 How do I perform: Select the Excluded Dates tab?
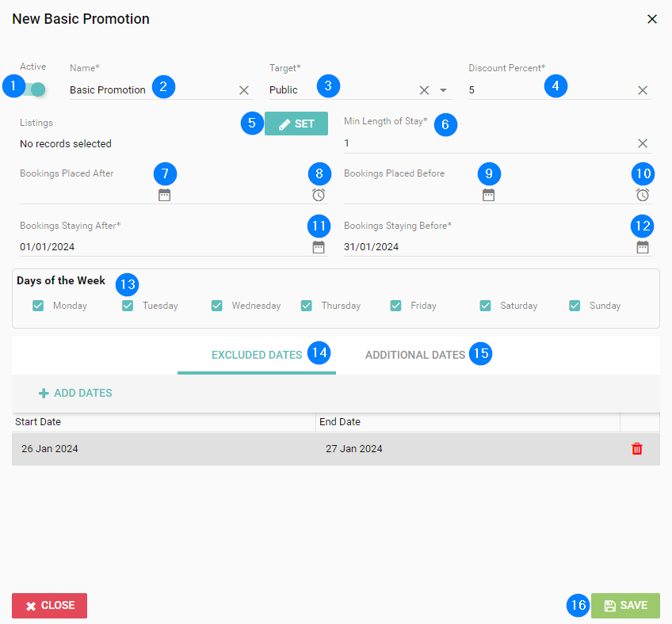click(257, 355)
